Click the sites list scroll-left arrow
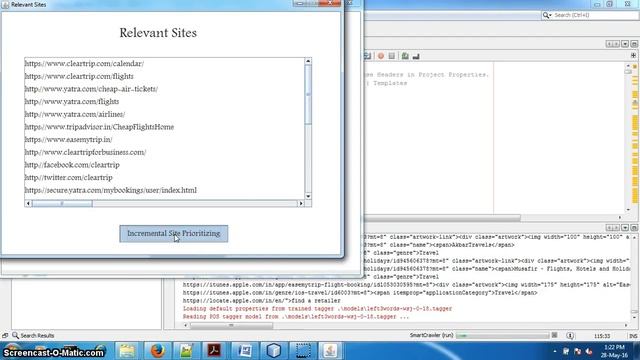Image resolution: width=640 pixels, height=360 pixels. (28, 203)
